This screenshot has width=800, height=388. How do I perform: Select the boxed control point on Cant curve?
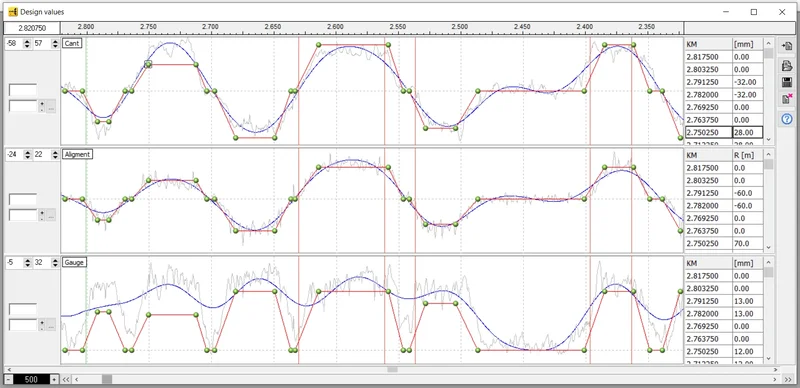[148, 64]
